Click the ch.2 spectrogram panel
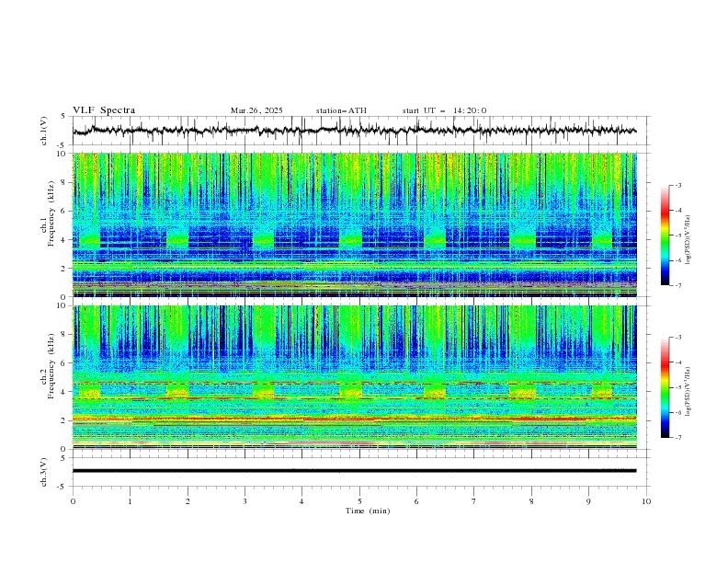This screenshot has width=728, height=563. 355,377
